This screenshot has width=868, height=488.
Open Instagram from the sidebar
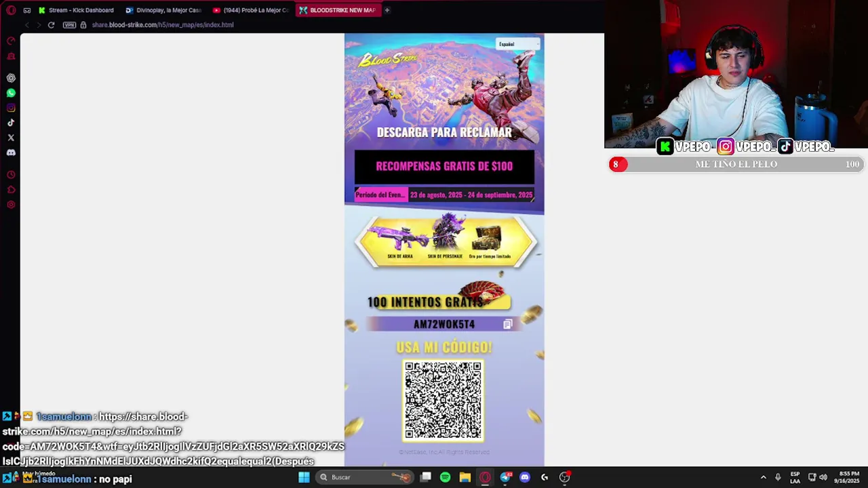coord(11,108)
